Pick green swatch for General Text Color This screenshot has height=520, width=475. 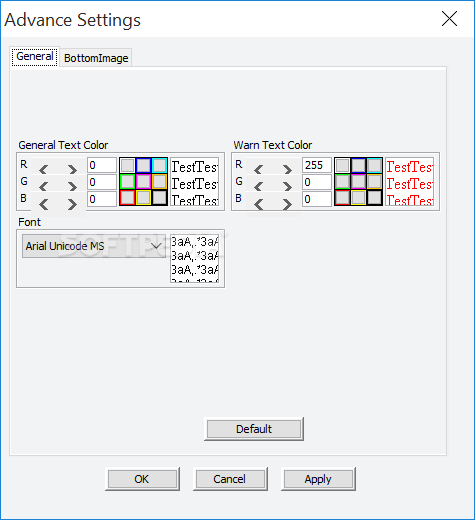[127, 182]
